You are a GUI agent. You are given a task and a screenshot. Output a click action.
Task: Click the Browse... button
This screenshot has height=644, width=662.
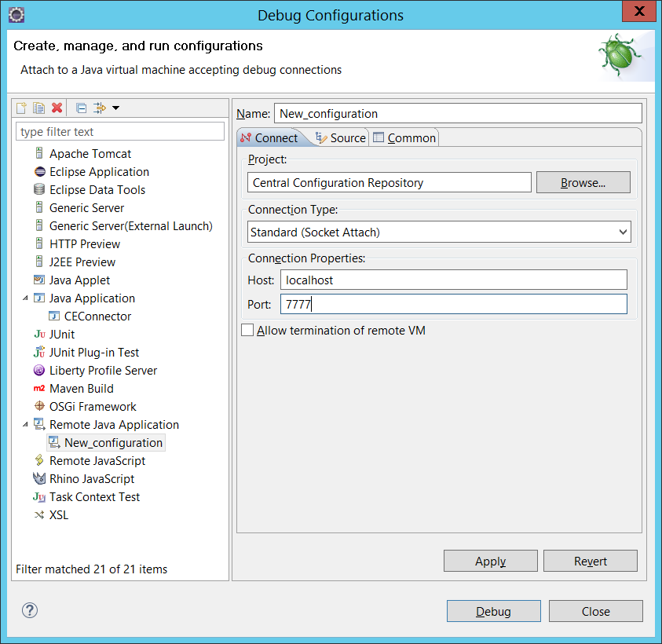[583, 182]
